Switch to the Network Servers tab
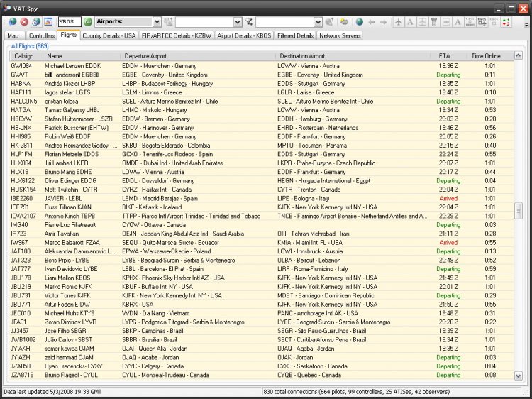The image size is (532, 399). point(340,35)
